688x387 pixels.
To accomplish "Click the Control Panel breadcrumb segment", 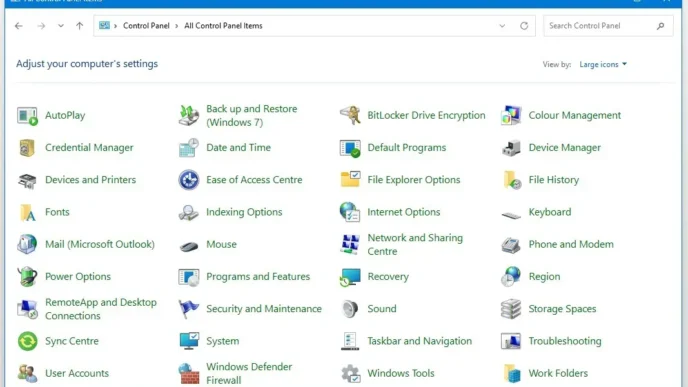I will 146,26.
